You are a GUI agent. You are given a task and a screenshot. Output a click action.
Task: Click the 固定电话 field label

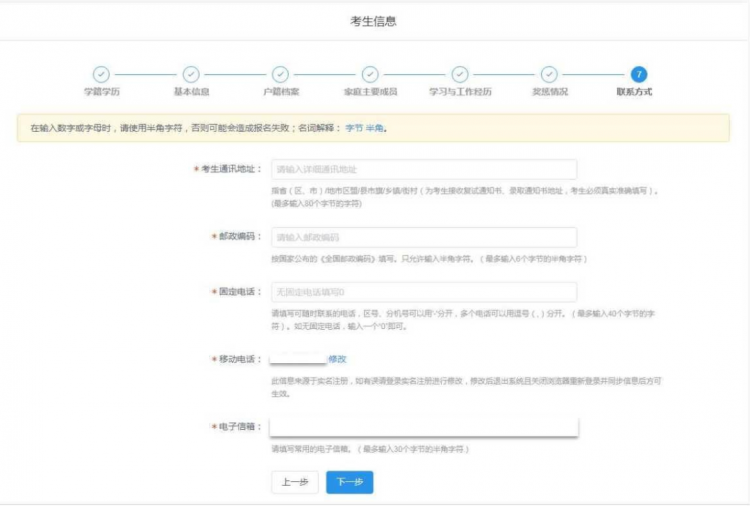[x=237, y=292]
